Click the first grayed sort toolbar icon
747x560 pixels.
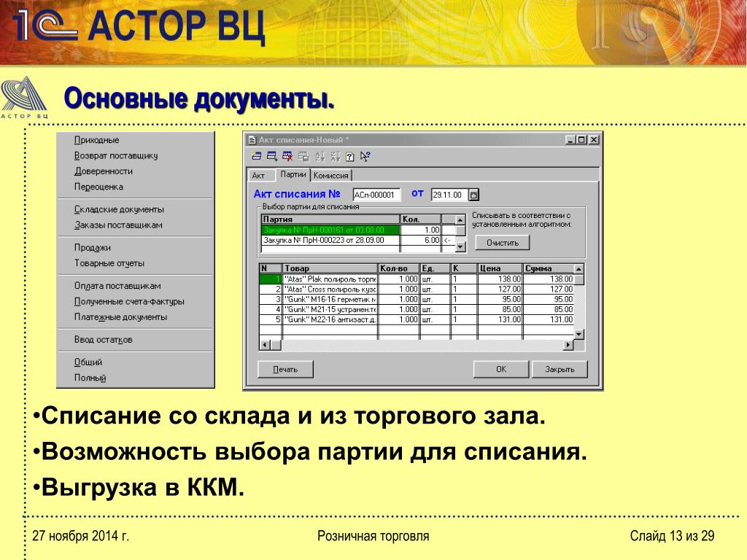tap(320, 156)
